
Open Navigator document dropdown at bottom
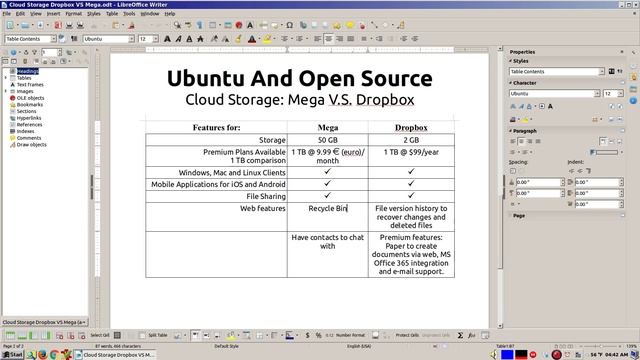(x=44, y=322)
